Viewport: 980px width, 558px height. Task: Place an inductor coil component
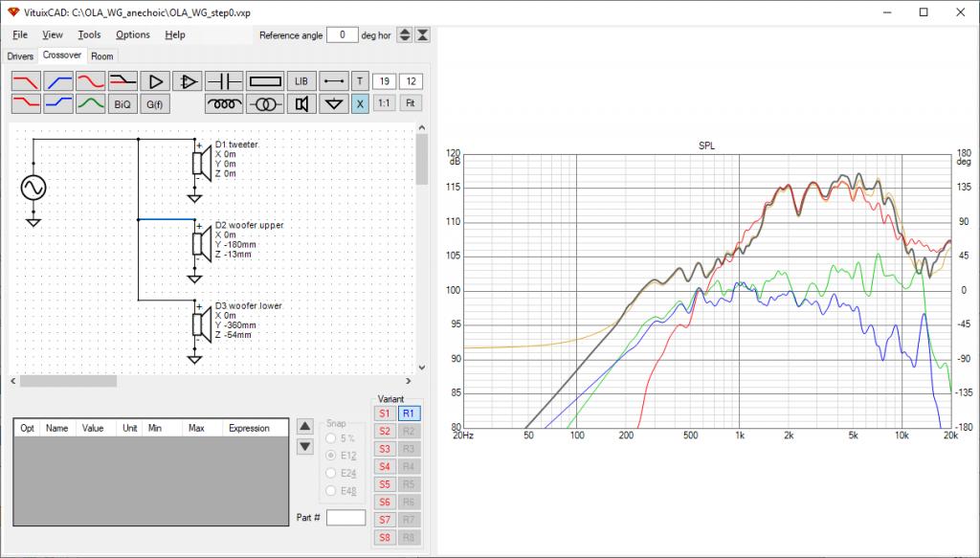[x=224, y=103]
